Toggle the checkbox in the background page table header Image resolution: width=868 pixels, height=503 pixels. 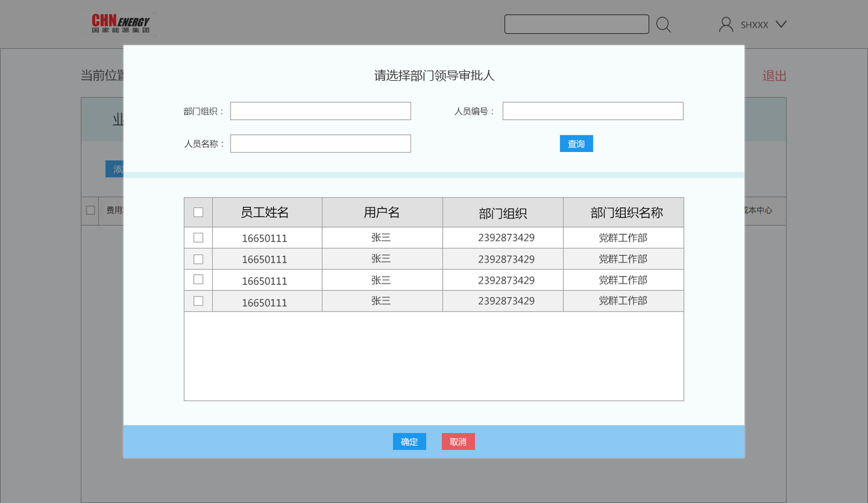90,210
